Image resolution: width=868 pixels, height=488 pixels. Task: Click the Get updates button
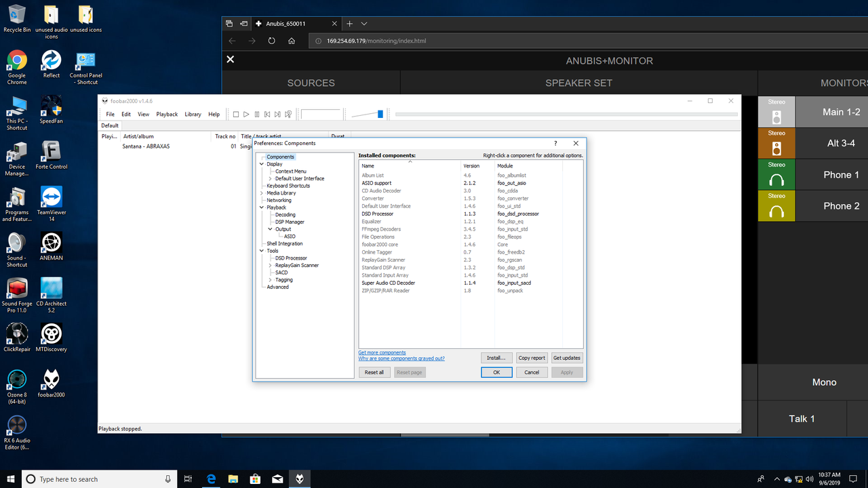(567, 358)
